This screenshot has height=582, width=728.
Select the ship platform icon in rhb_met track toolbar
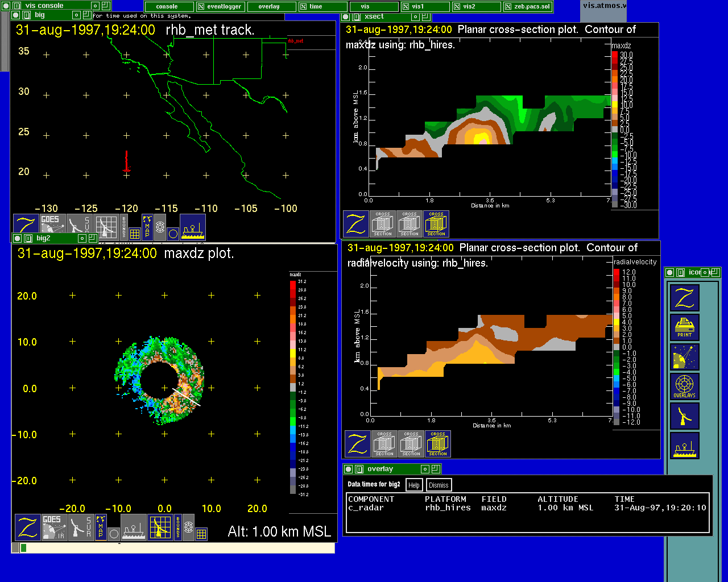[x=193, y=226]
